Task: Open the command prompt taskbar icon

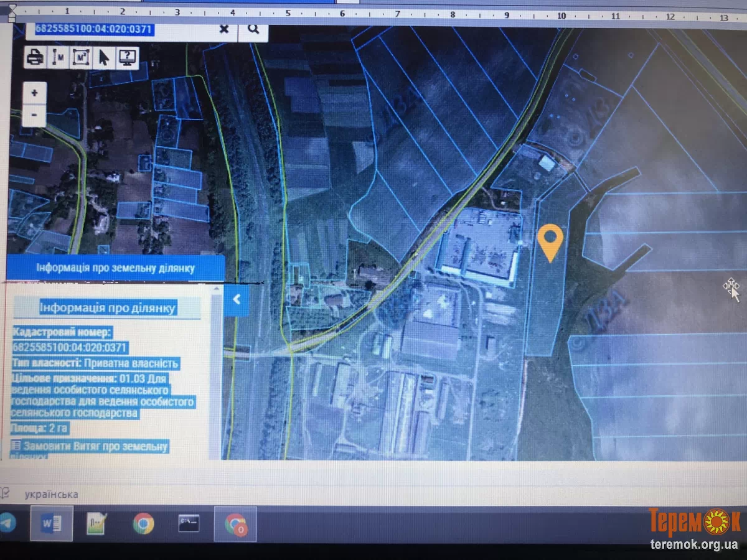Action: click(x=188, y=523)
